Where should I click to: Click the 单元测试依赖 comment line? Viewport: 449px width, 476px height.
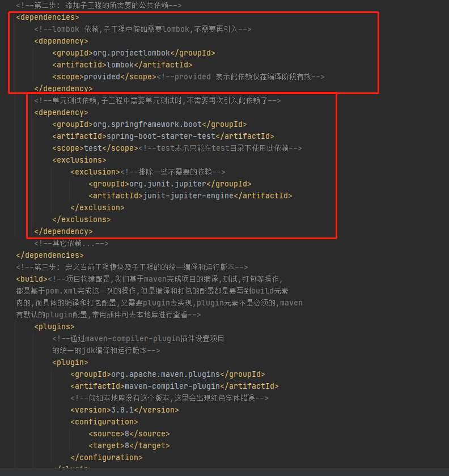click(x=158, y=100)
